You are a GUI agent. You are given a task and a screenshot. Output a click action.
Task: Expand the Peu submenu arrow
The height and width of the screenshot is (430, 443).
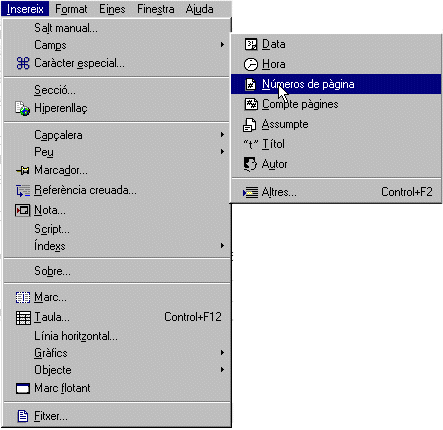click(x=222, y=152)
